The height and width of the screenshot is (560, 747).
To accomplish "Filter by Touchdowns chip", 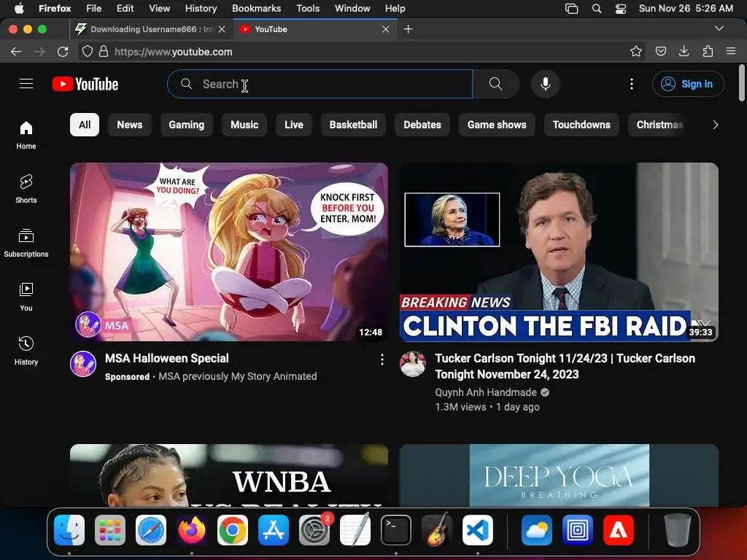I will tap(581, 125).
